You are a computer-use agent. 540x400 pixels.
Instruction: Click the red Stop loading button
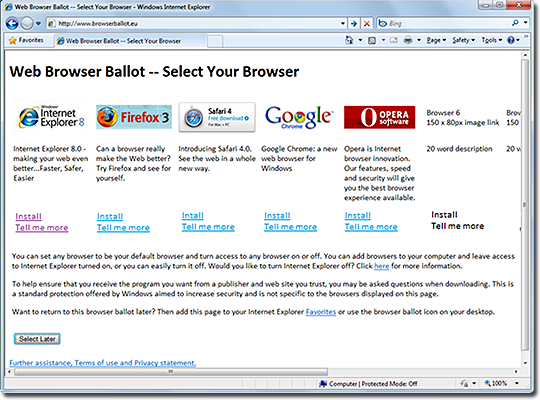[x=367, y=23]
